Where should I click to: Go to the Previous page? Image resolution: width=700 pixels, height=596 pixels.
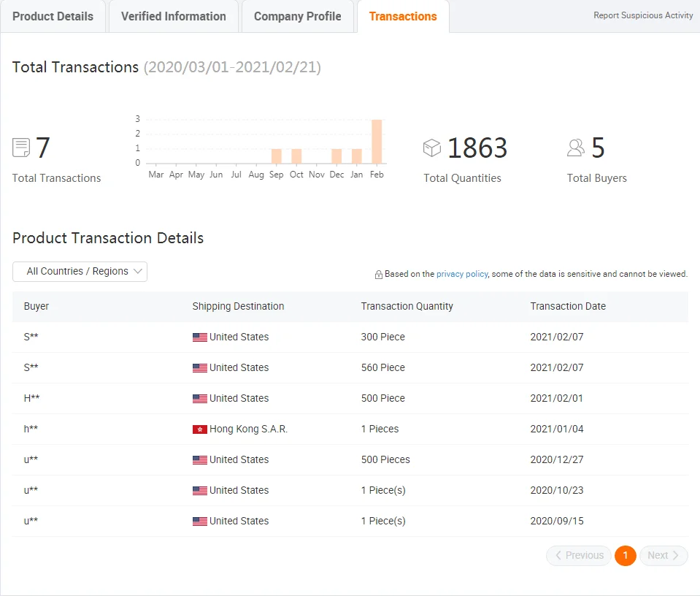579,556
